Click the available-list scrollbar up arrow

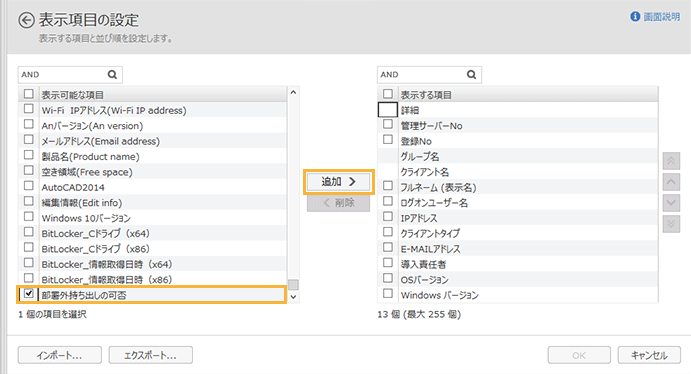click(x=293, y=93)
